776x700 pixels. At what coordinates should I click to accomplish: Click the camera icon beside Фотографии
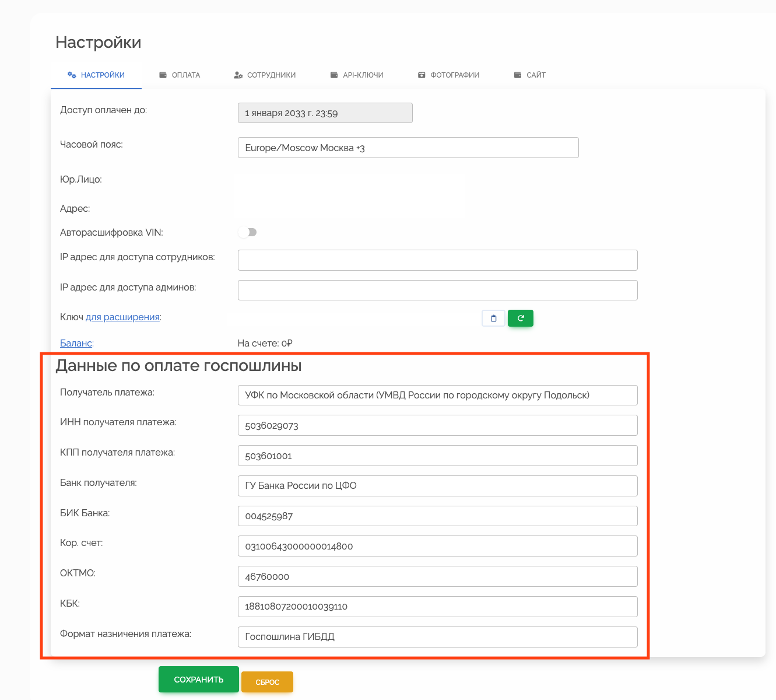pyautogui.click(x=422, y=75)
